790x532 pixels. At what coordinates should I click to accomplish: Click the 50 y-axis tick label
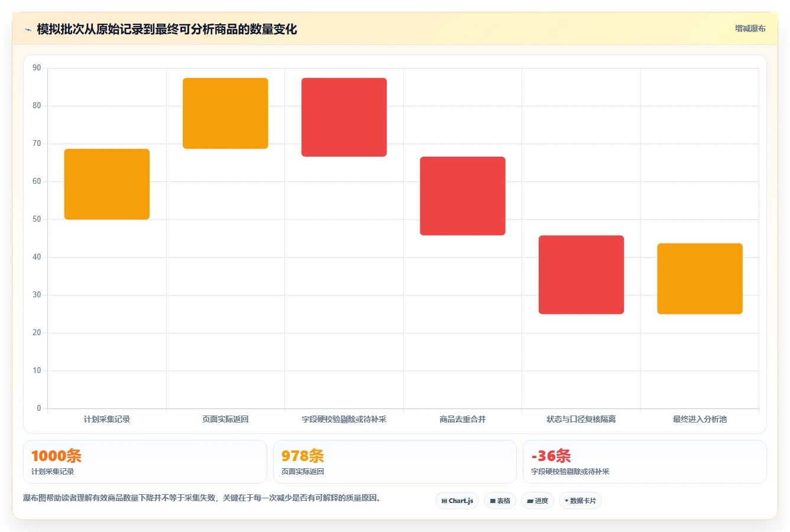point(37,219)
